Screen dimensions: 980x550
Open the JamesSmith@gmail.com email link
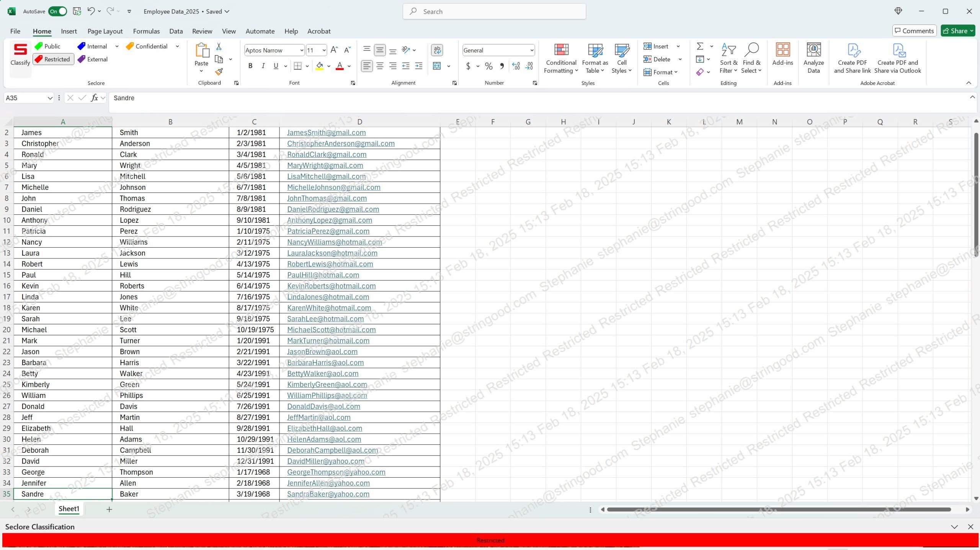click(x=326, y=132)
